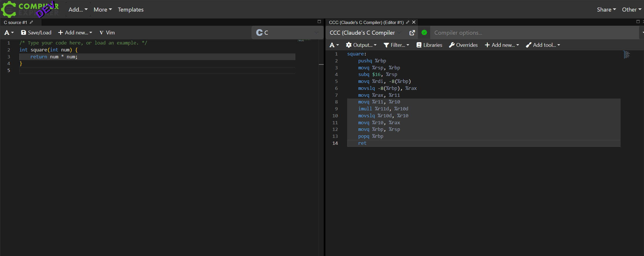The image size is (644, 256).
Task: Pop out the compiler selection dialog
Action: (412, 33)
